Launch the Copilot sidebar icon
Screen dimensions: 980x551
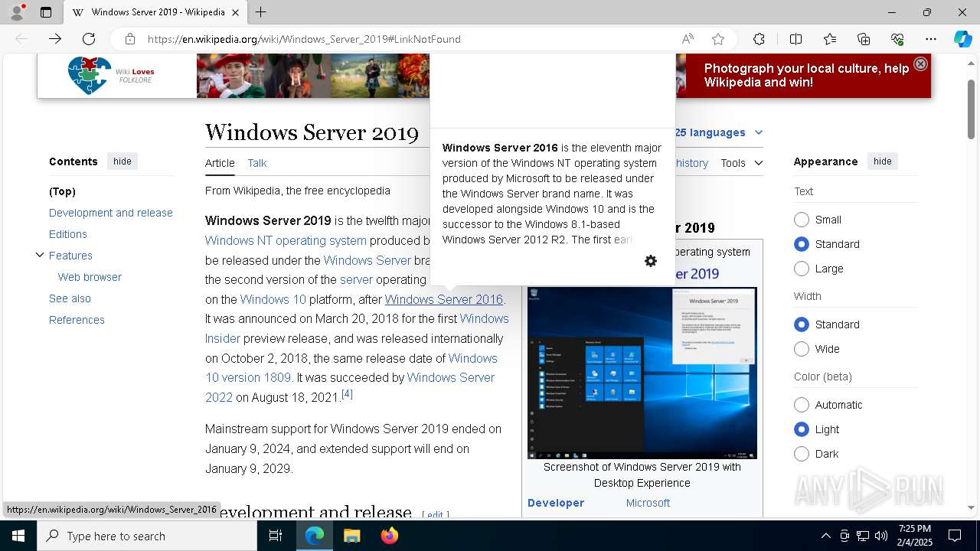[962, 39]
